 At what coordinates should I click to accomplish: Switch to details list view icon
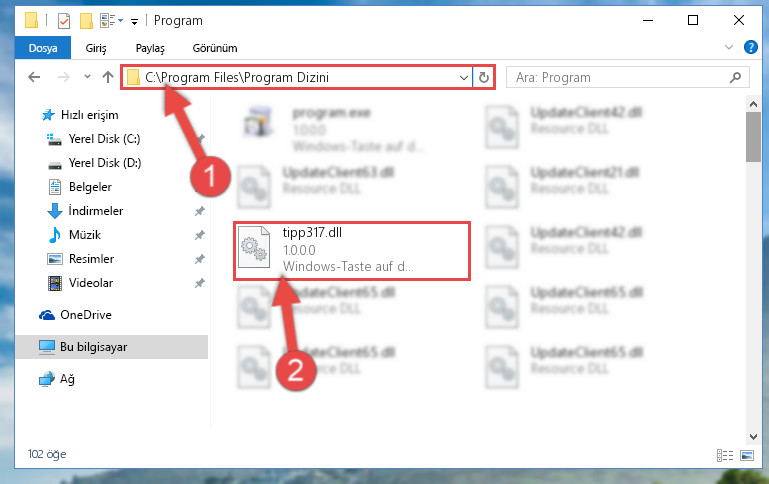724,456
